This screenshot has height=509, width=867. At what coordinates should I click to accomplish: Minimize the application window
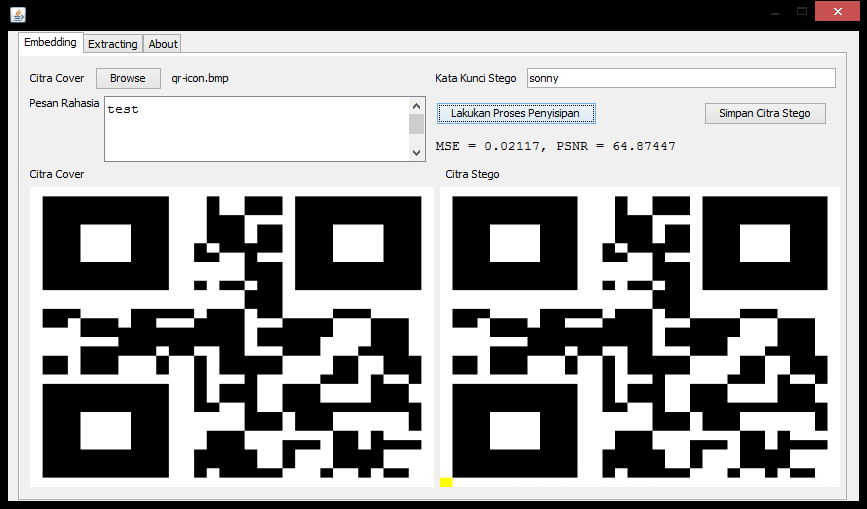point(773,11)
